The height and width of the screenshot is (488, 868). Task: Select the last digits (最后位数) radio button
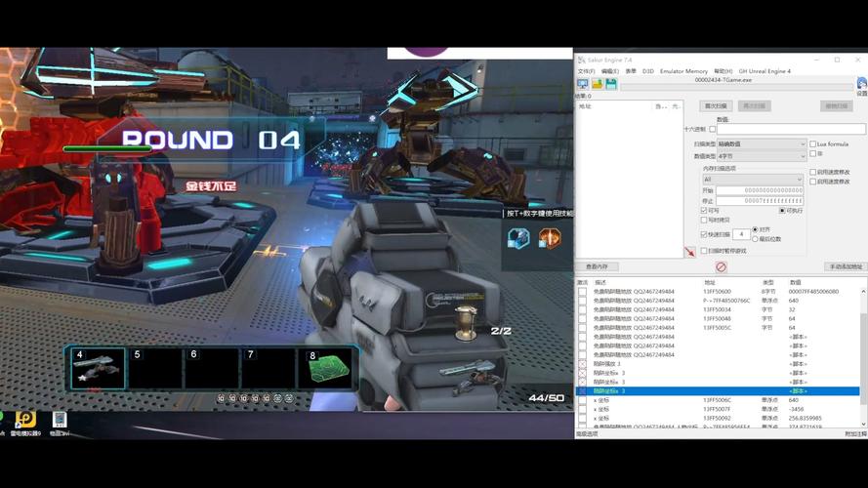pyautogui.click(x=755, y=239)
